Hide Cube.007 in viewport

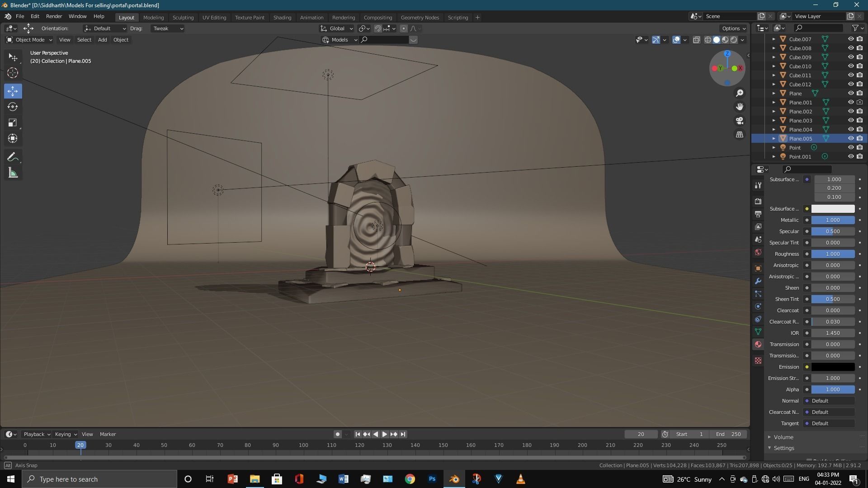point(850,39)
